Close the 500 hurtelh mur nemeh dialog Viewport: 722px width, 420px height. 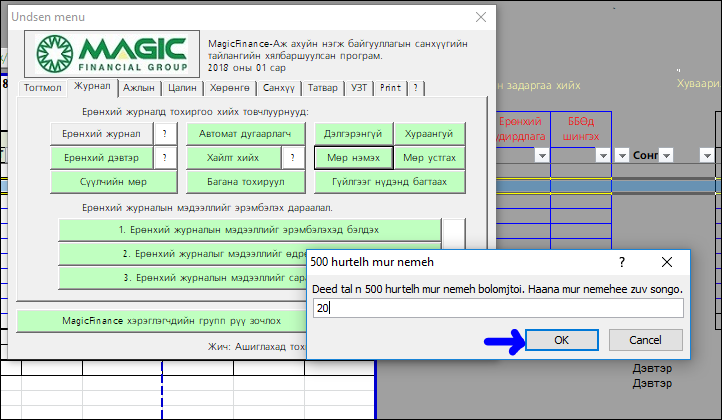coord(667,262)
